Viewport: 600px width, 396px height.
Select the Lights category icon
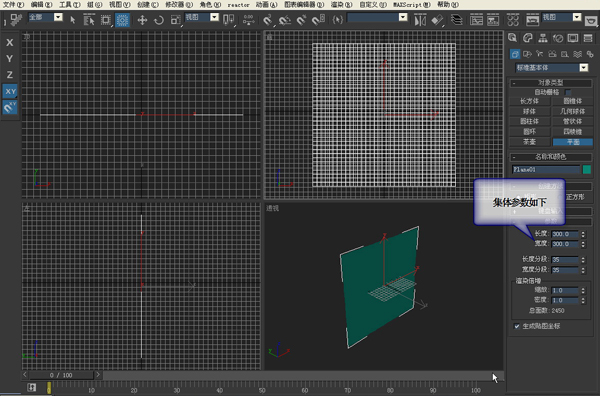click(x=540, y=54)
